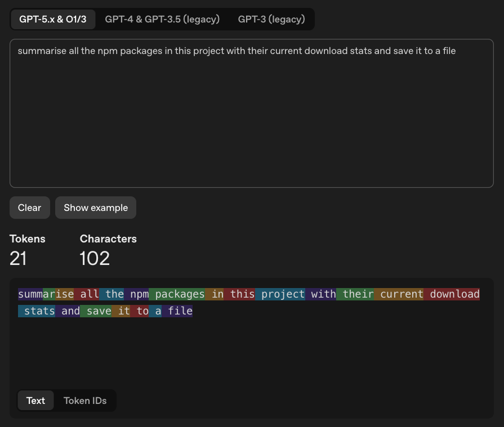Click the 'packages' token highlight

[177, 294]
